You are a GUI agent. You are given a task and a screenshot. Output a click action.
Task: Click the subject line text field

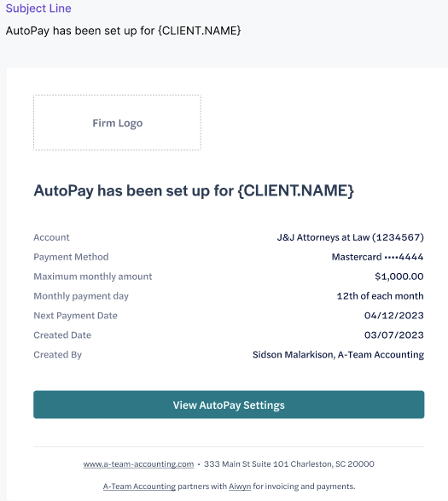pyautogui.click(x=124, y=31)
